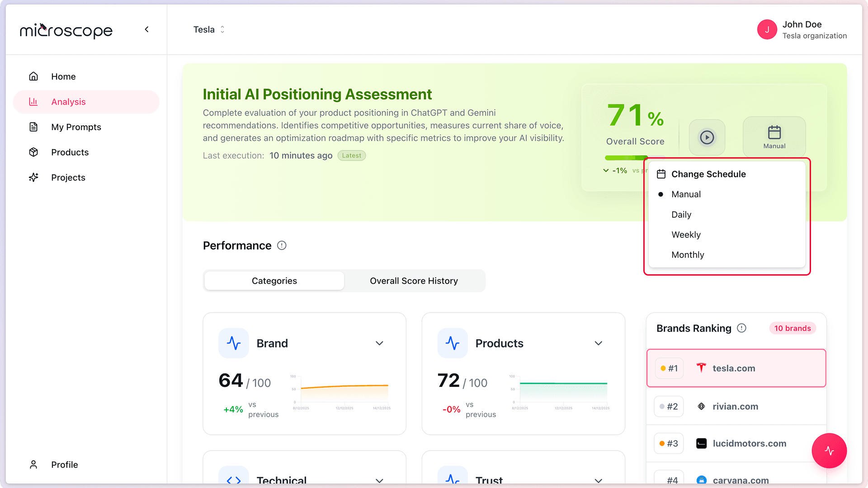Viewport: 868px width, 488px height.
Task: Click the run analysis play icon
Action: 707,137
